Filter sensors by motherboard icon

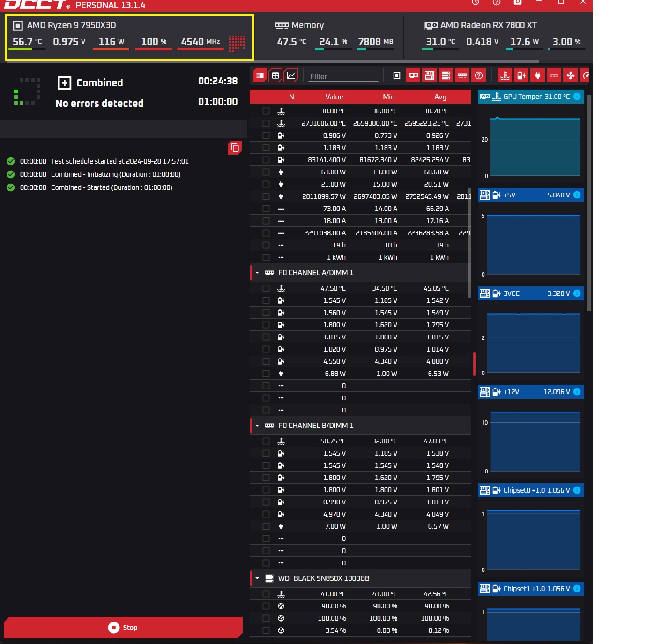click(x=430, y=75)
